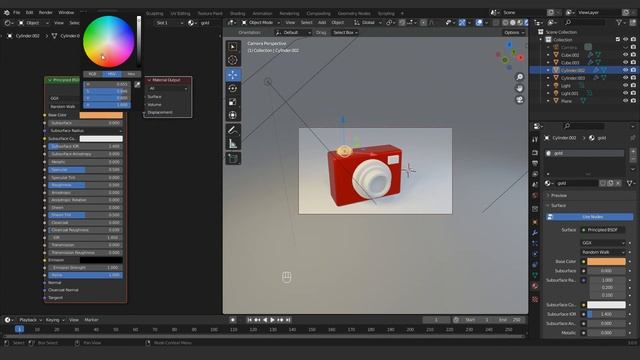The width and height of the screenshot is (640, 360).
Task: Open the Modifiers wrench properties tab
Action: (x=535, y=232)
